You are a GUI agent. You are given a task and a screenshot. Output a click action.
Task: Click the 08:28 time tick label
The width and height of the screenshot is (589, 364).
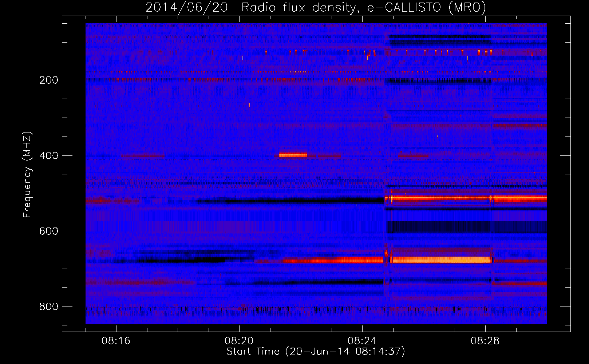point(485,341)
